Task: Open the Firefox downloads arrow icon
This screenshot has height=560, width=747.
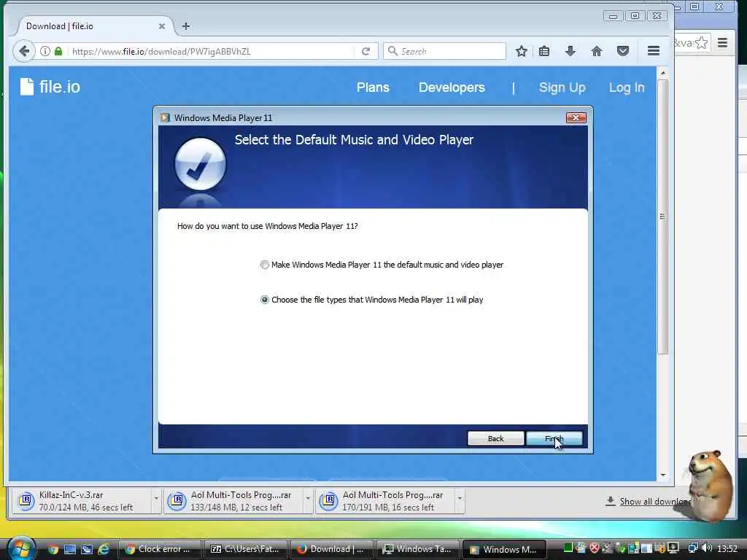Action: [570, 51]
